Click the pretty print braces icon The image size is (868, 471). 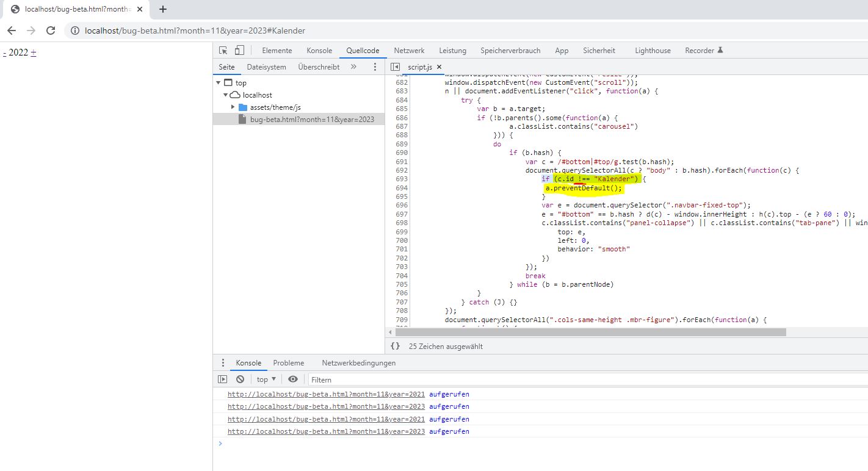[x=395, y=346]
